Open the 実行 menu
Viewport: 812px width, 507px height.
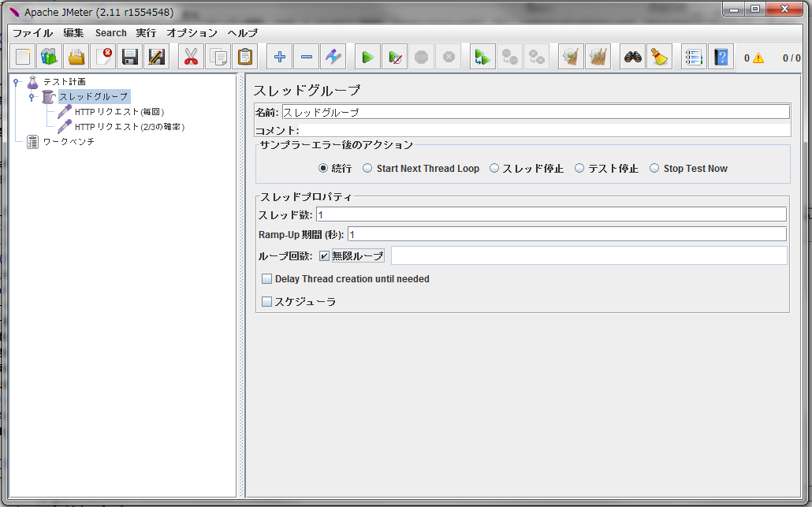(x=146, y=32)
